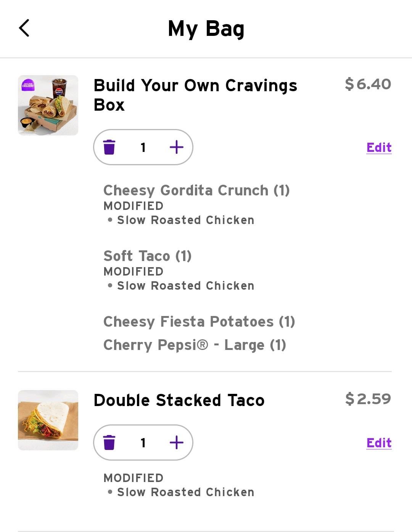
Task: Tap the Double Stacked Taco photo
Action: (x=48, y=420)
